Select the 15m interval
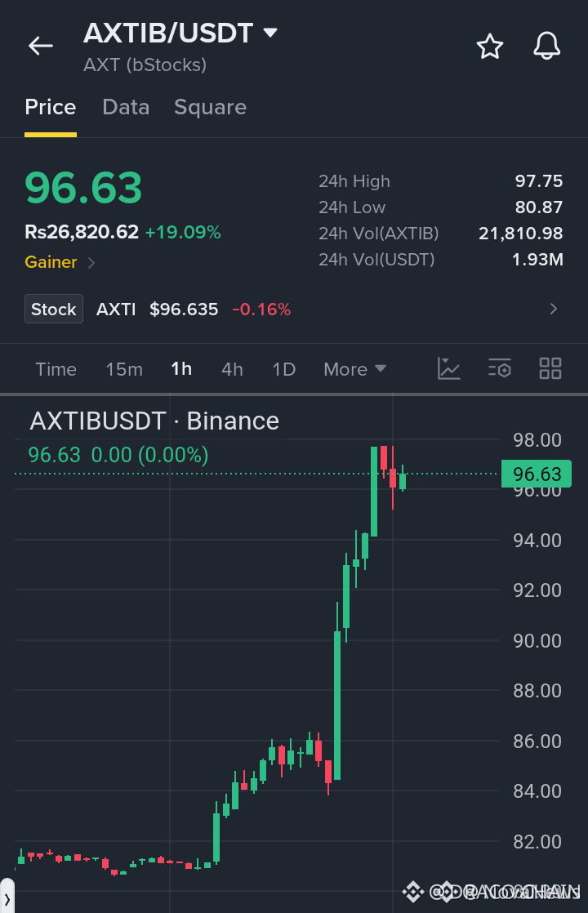Screen dimensions: 588x913 pyautogui.click(x=124, y=369)
